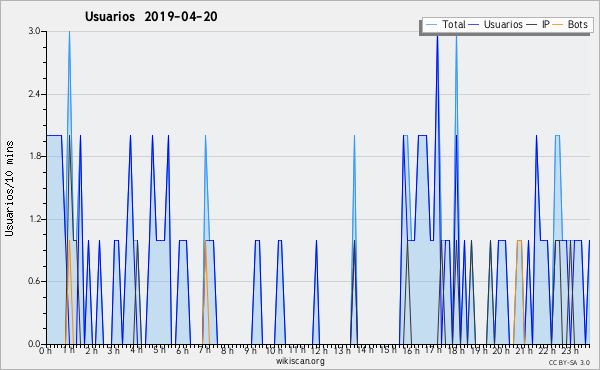Screen dimensions: 600x370
Task: Click the '0 h' x-axis label
Action: click(46, 350)
